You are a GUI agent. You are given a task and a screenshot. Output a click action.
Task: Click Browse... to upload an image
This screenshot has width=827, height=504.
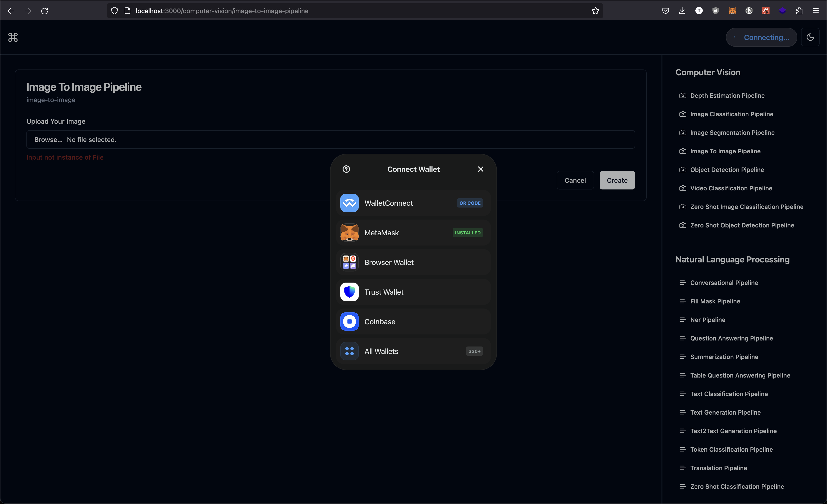48,139
